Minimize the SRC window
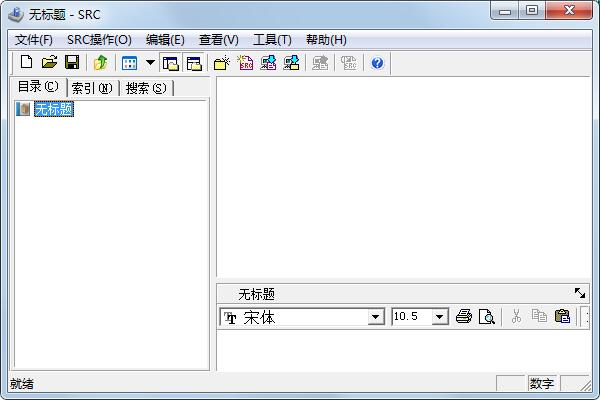The image size is (600, 400). pyautogui.click(x=505, y=11)
